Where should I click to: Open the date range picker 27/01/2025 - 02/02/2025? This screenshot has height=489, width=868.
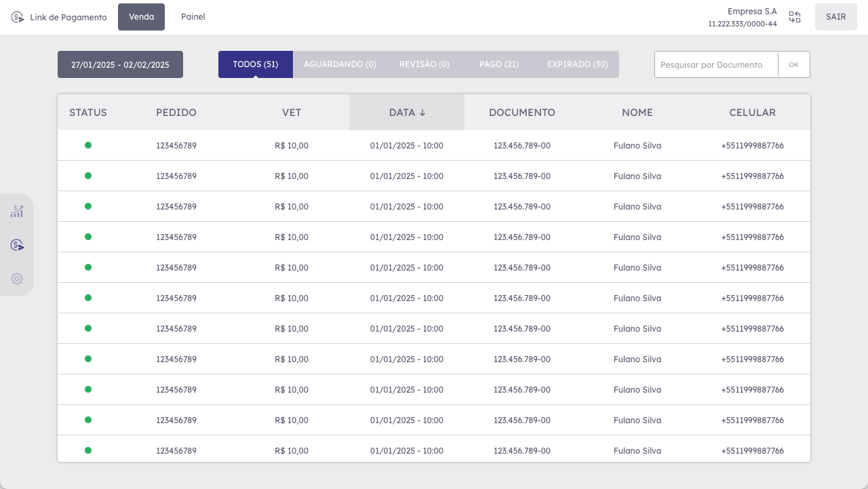tap(120, 64)
